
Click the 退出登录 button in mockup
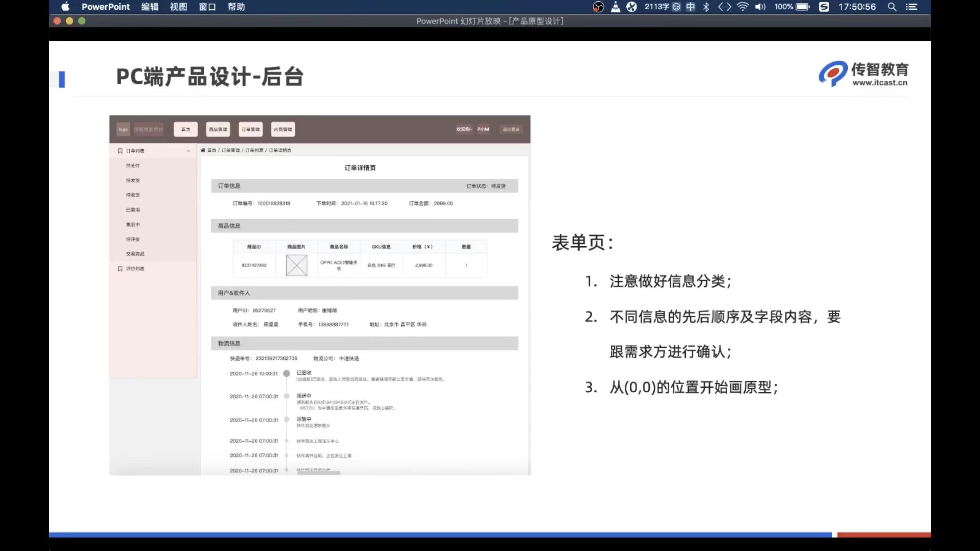511,130
